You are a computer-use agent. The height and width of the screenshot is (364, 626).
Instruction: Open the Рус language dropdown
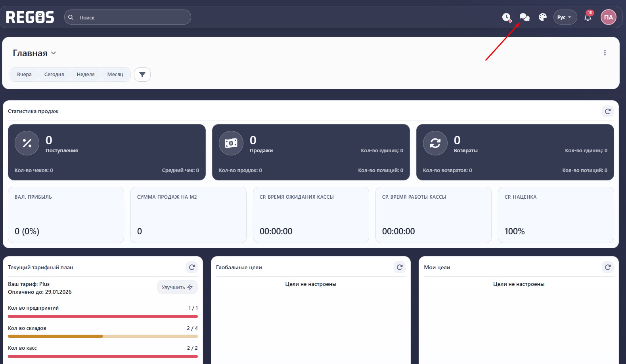click(565, 17)
